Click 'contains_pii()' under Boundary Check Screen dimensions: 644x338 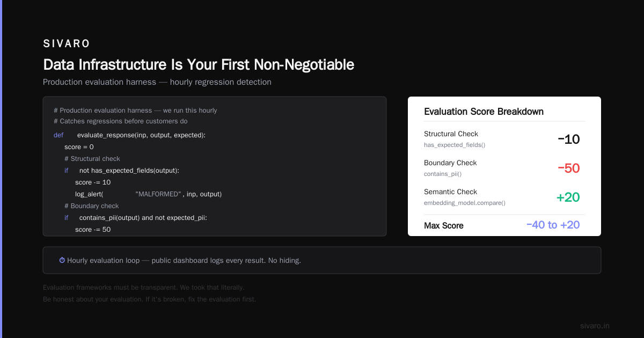pos(443,174)
